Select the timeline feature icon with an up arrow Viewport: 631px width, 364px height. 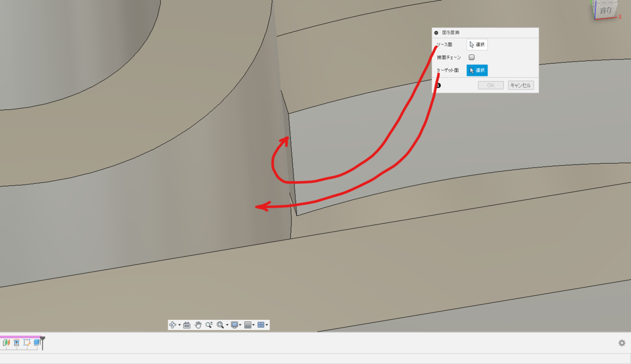coord(16,342)
